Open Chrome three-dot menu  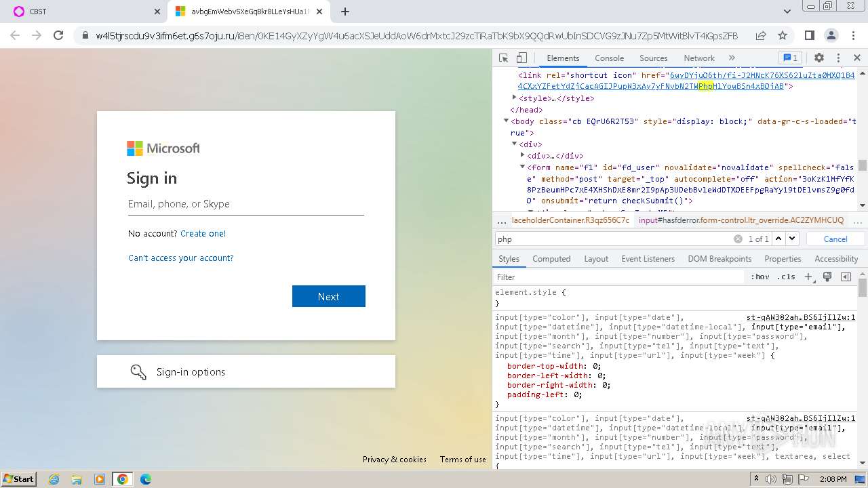point(853,35)
